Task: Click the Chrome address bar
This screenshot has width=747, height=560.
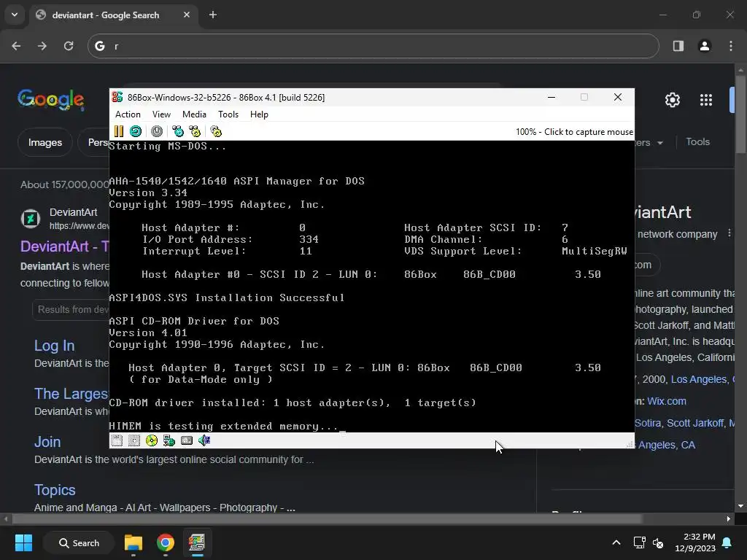Action: pyautogui.click(x=373, y=46)
